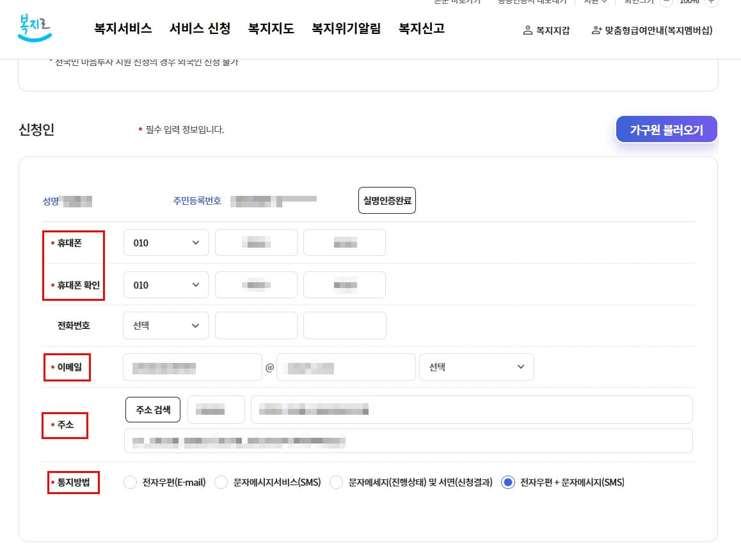Select the 전자우편 + 문자메시지(SMS) option
The height and width of the screenshot is (560, 741).
pyautogui.click(x=507, y=482)
